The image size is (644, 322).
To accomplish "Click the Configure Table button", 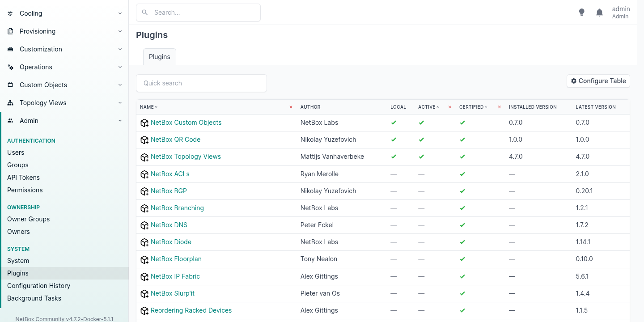I will pos(598,81).
